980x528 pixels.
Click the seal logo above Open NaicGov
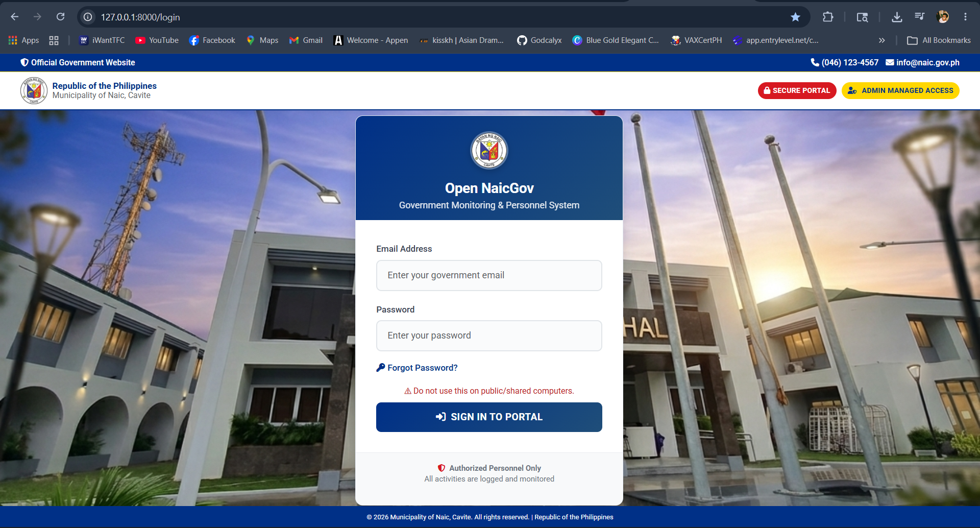click(489, 150)
